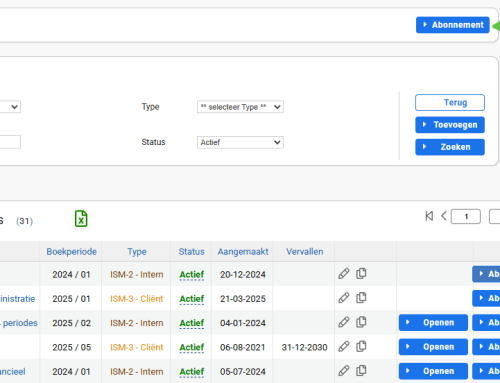Open the row created 05-07-2024

433,371
